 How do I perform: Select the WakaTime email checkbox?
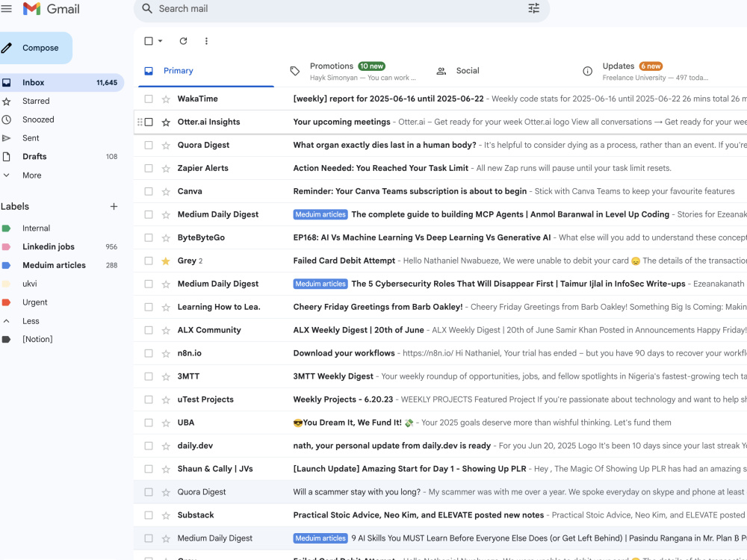[149, 99]
